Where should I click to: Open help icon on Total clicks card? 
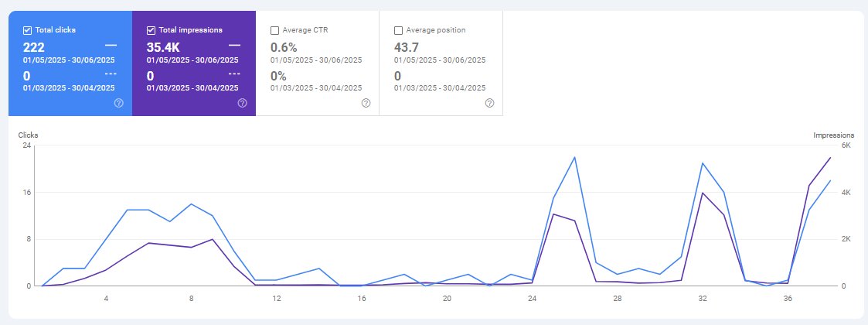pyautogui.click(x=118, y=103)
